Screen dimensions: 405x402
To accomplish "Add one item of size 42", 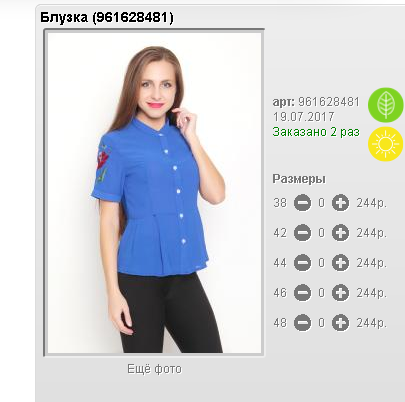I will 340,233.
